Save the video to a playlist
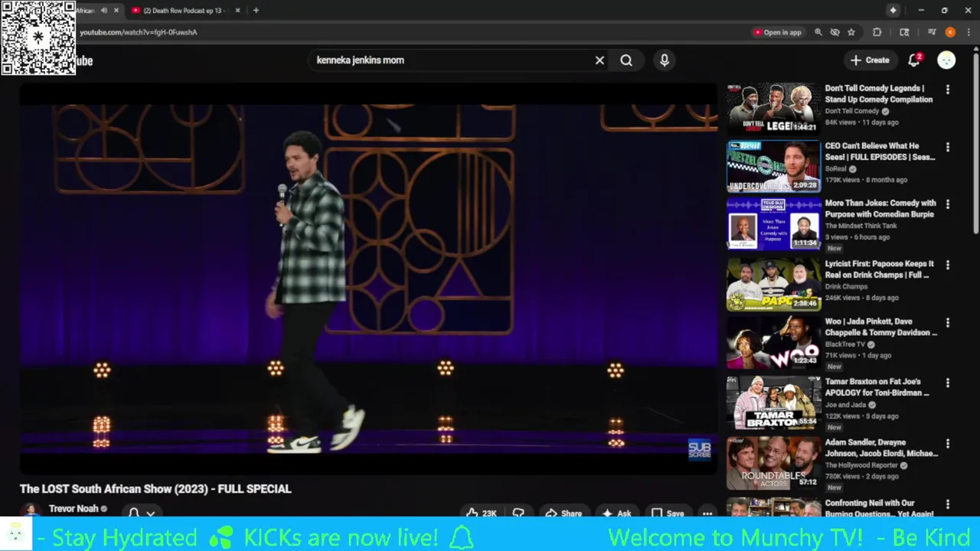980x551 pixels. click(x=667, y=514)
